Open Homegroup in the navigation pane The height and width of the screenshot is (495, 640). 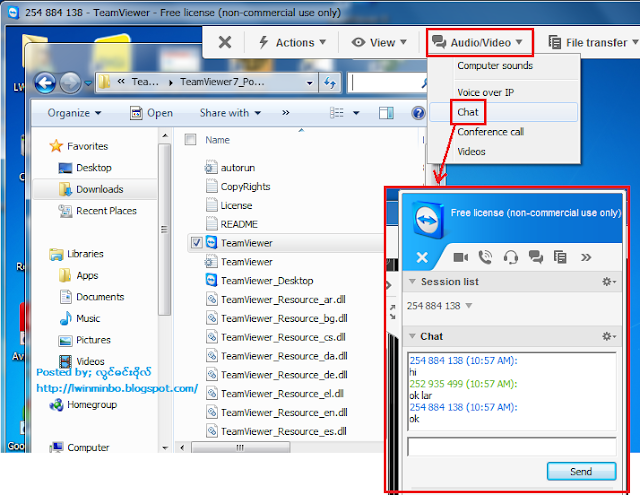click(x=83, y=405)
